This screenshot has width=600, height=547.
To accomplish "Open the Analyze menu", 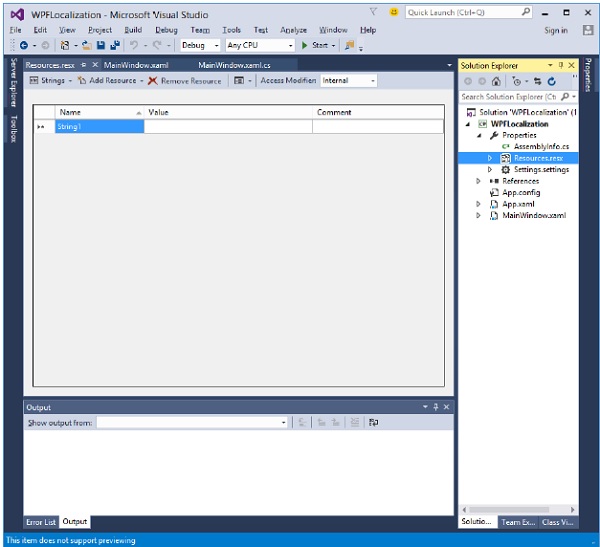I will click(293, 30).
